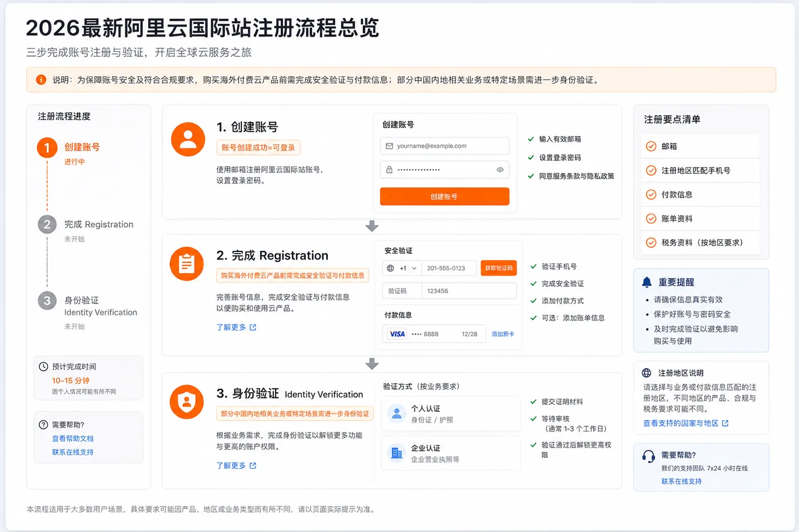Click the orange info icon in the notice banner
799x532 pixels.
point(41,80)
